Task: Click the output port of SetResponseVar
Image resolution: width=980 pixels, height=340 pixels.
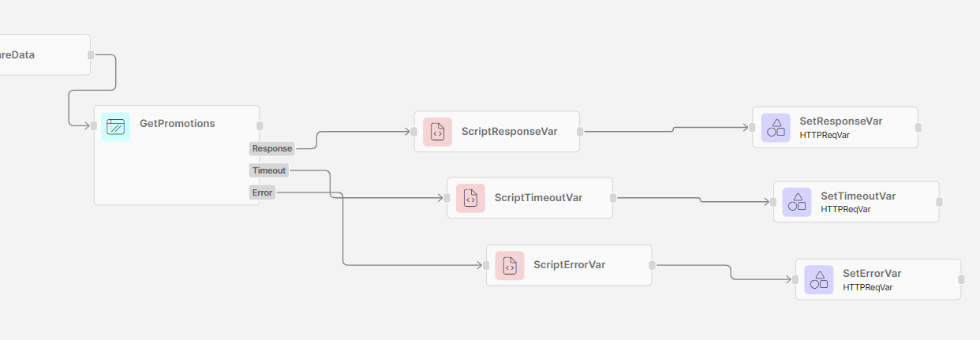Action: point(918,127)
